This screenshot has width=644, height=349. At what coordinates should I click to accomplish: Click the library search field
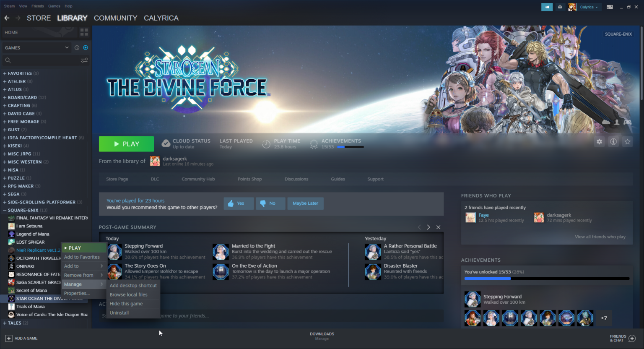click(x=41, y=60)
